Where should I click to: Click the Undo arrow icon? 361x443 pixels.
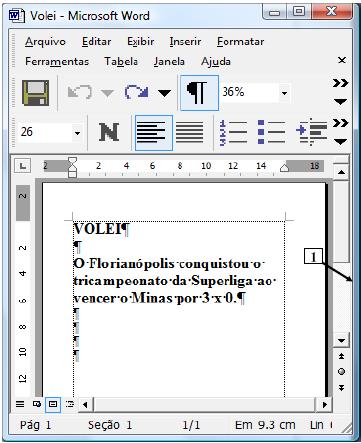tap(79, 92)
